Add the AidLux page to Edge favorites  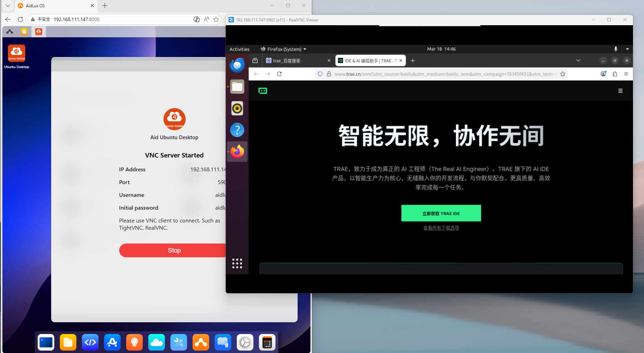click(x=216, y=19)
